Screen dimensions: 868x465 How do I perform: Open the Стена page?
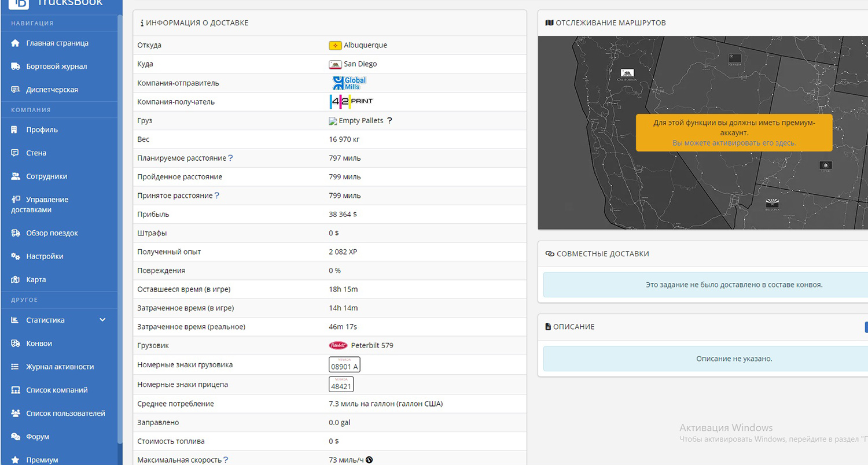click(x=36, y=153)
